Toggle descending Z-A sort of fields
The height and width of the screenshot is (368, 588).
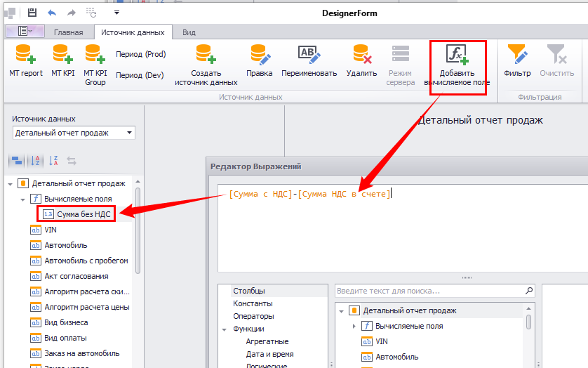coord(53,161)
